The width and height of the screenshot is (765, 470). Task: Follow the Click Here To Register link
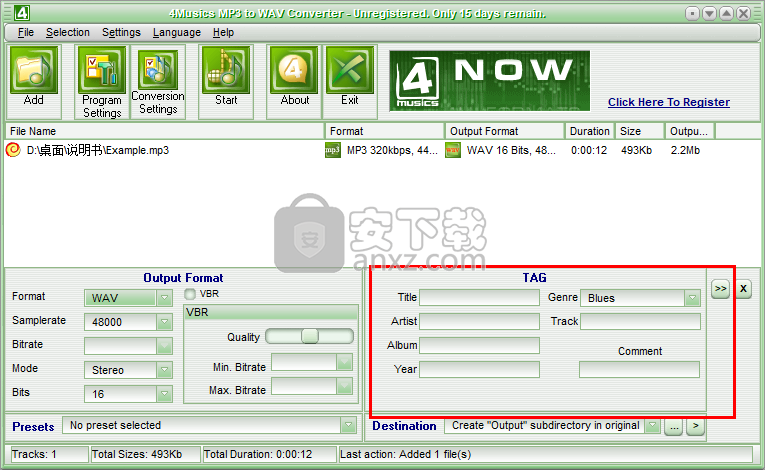[x=669, y=102]
